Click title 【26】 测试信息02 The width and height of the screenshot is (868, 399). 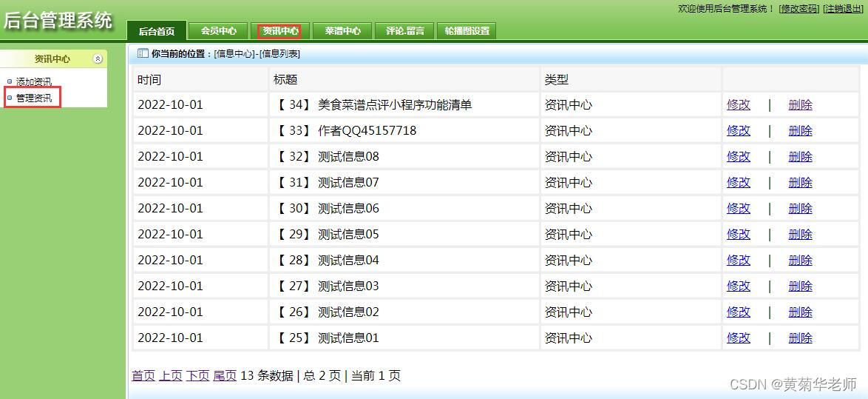(327, 312)
